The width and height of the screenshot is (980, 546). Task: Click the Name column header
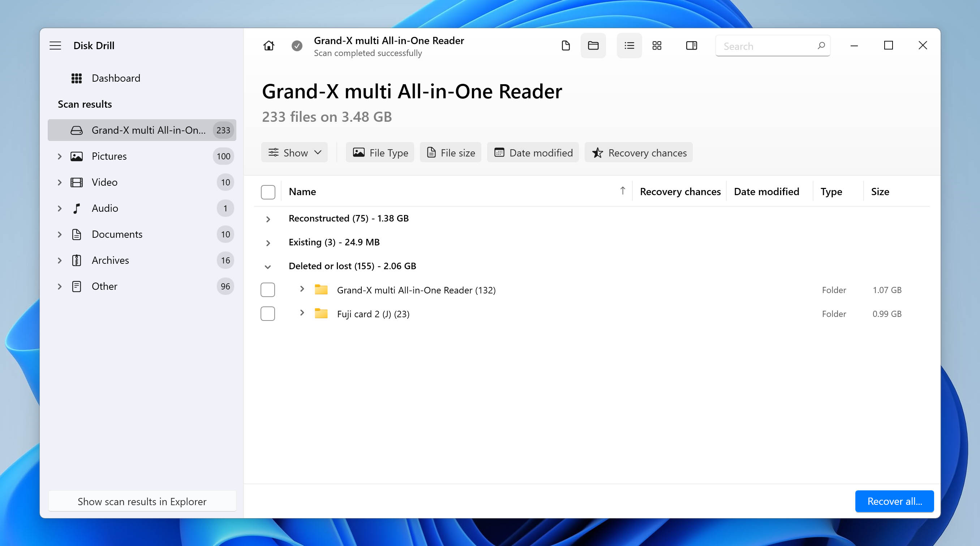302,192
